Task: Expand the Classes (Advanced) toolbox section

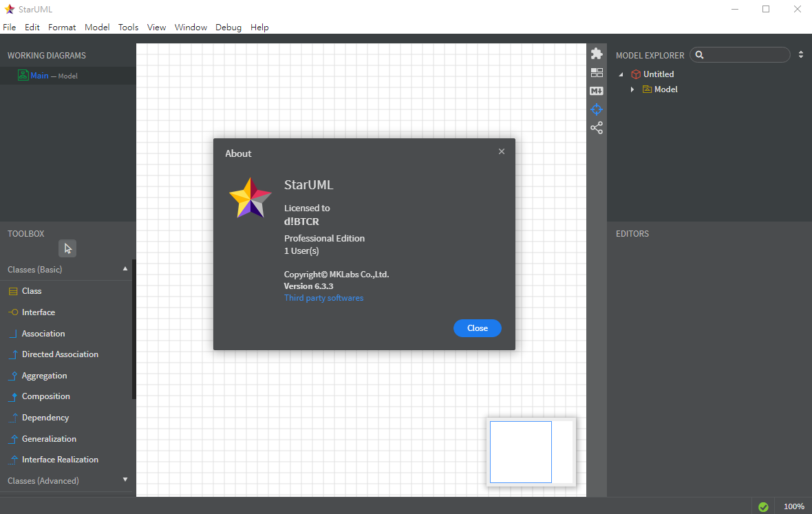Action: tap(125, 480)
